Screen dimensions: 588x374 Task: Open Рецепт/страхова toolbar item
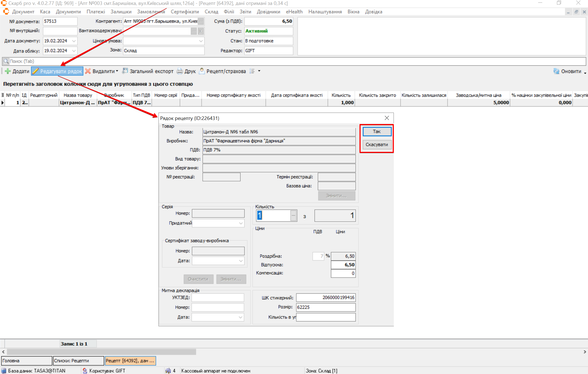(223, 71)
